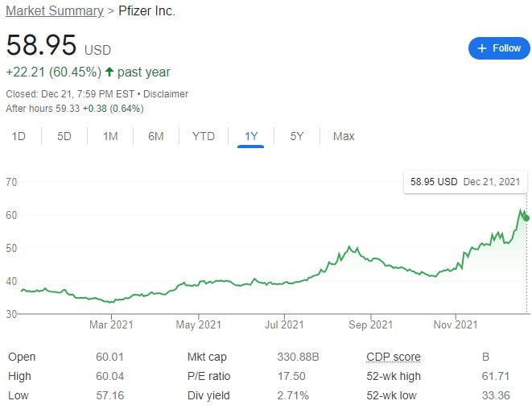
Task: Click the Pfizer Inc. title text
Action: click(146, 10)
